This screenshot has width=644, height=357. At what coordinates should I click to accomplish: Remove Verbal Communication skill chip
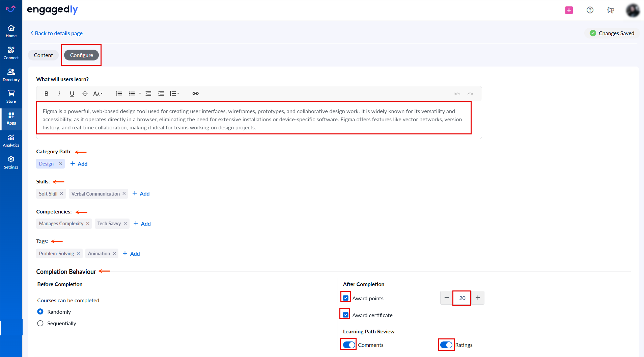pyautogui.click(x=124, y=194)
